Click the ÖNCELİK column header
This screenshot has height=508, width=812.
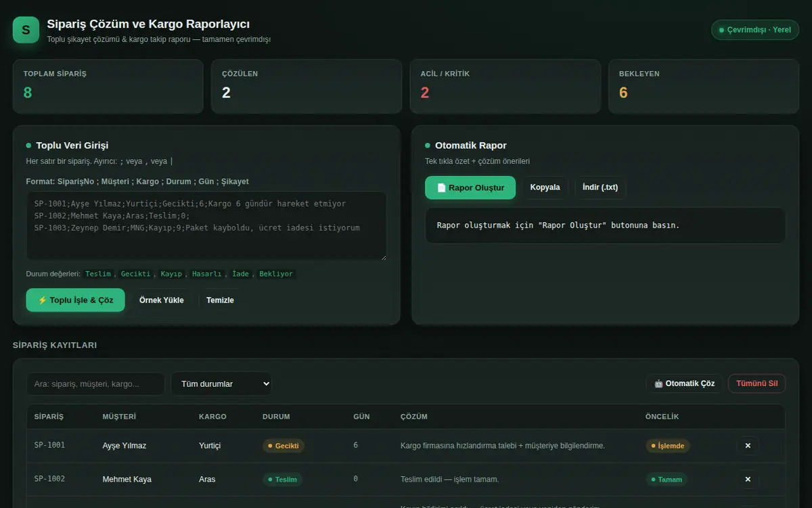click(x=662, y=417)
